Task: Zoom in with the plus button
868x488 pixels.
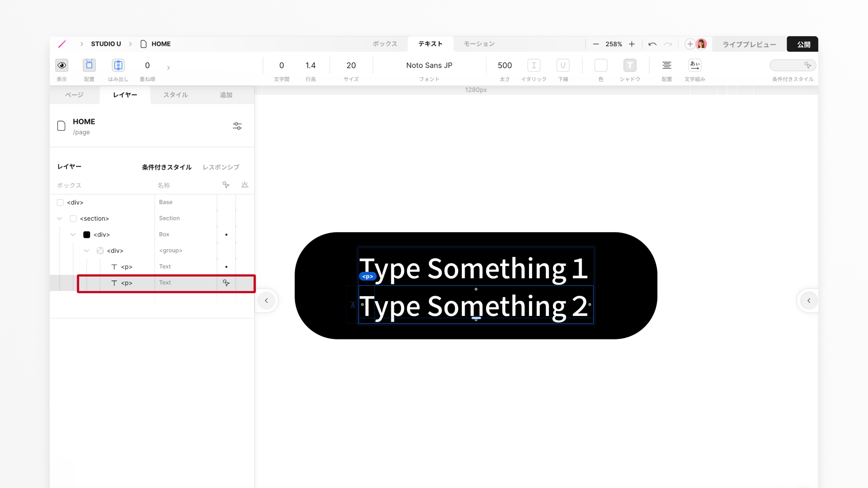Action: pos(631,44)
